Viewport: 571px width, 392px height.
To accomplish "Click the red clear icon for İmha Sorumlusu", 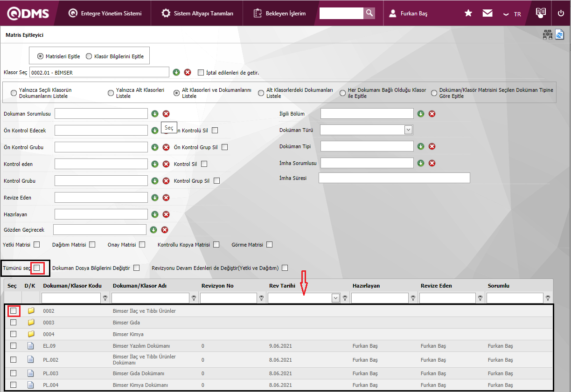I will 432,163.
